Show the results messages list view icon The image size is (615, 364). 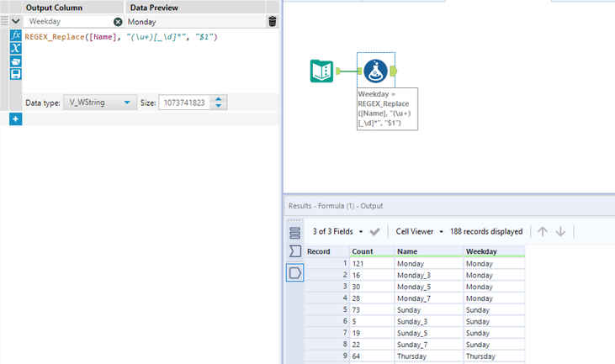pyautogui.click(x=295, y=233)
